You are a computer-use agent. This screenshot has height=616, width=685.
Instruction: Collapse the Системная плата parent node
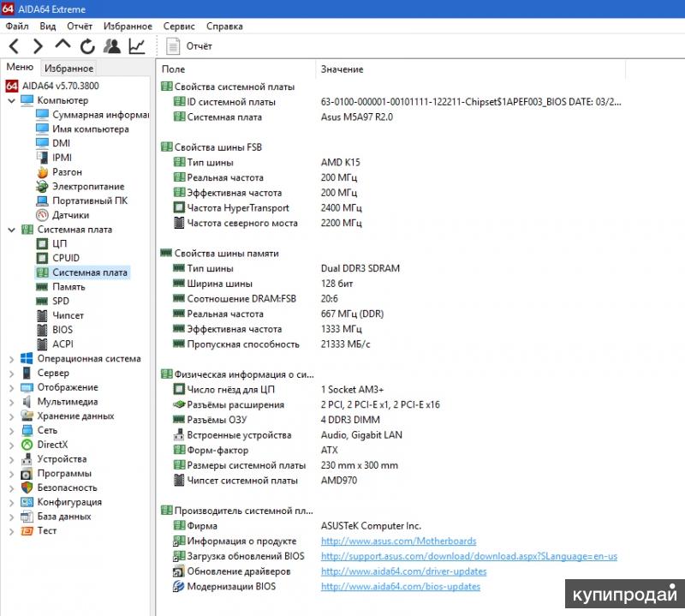point(12,230)
